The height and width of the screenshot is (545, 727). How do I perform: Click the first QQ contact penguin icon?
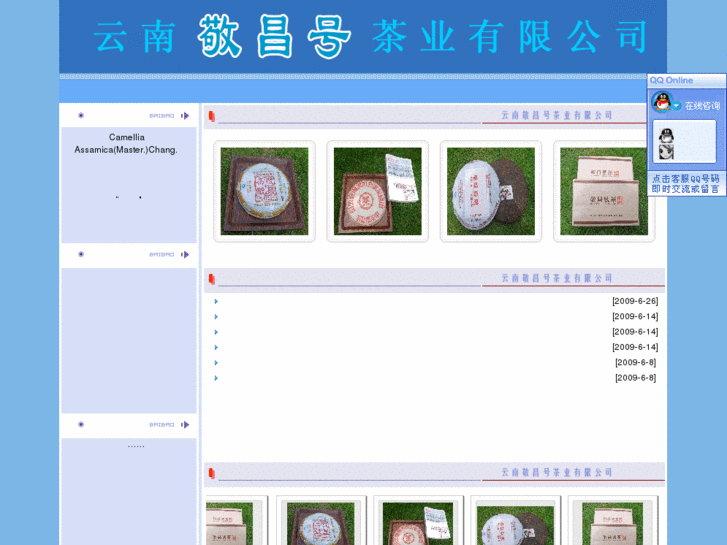click(x=666, y=135)
